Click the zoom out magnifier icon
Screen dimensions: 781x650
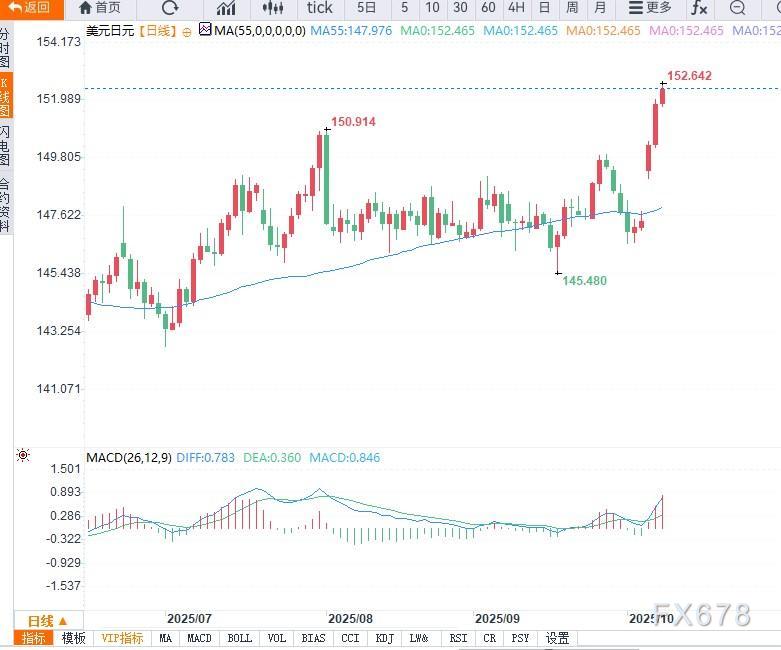click(737, 8)
